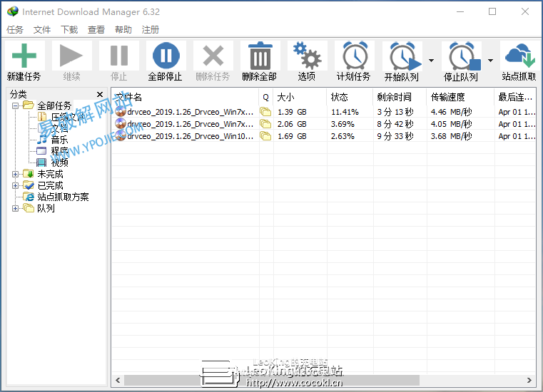This screenshot has width=543, height=392.
Task: Sort by Q column header
Action: pyautogui.click(x=266, y=97)
